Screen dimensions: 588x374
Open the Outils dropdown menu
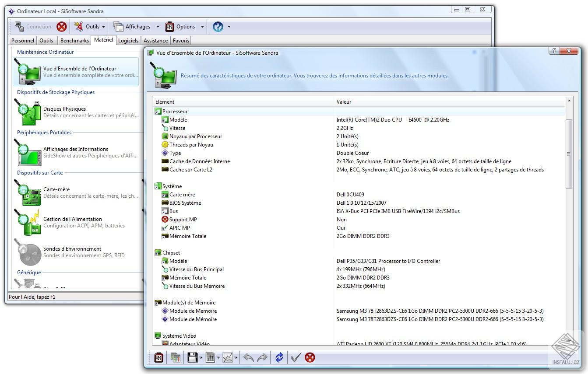pos(93,27)
